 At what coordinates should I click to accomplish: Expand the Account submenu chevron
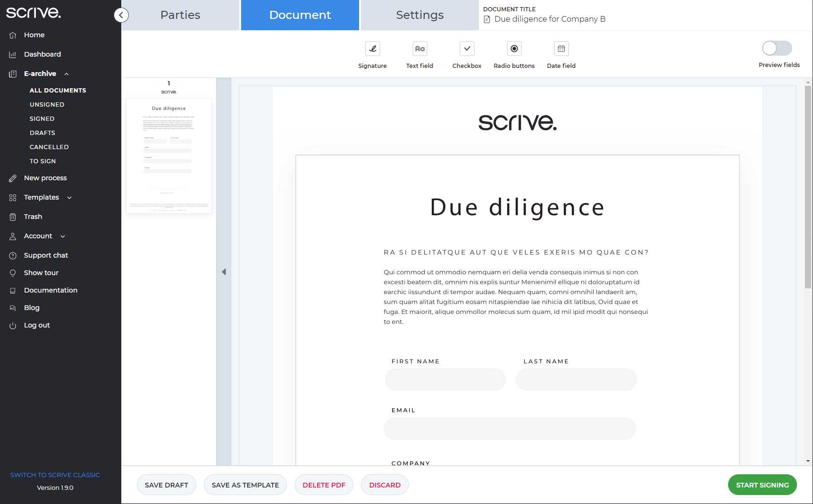[x=63, y=236]
